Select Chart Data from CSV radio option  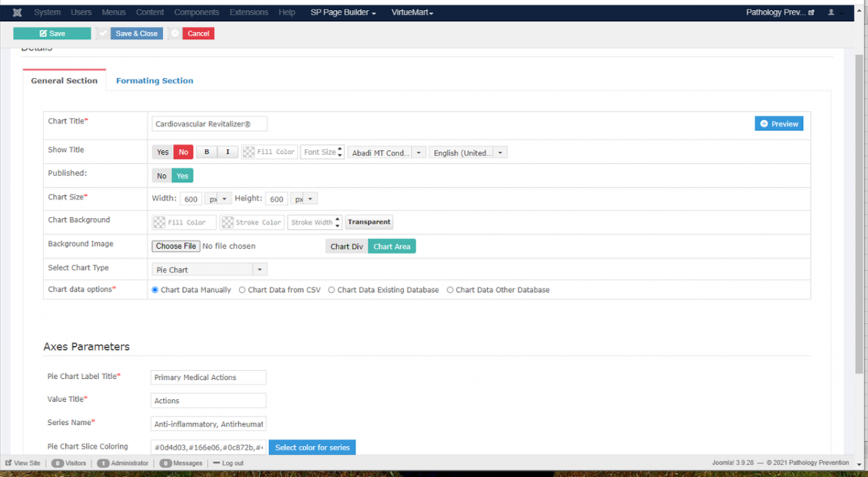click(x=242, y=290)
